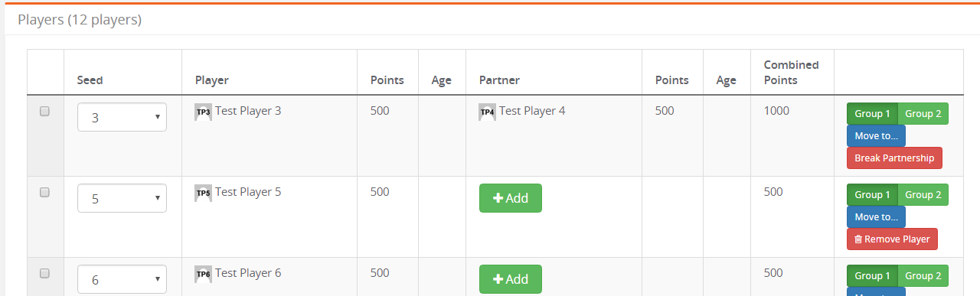Open Move to... for Test Player 3
The height and width of the screenshot is (296, 980).
coord(876,135)
